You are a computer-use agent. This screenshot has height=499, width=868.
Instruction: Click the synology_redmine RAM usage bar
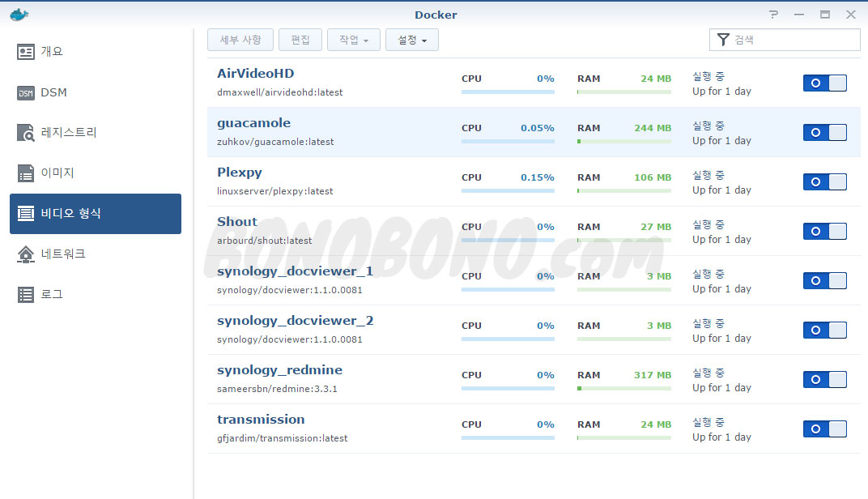[623, 388]
